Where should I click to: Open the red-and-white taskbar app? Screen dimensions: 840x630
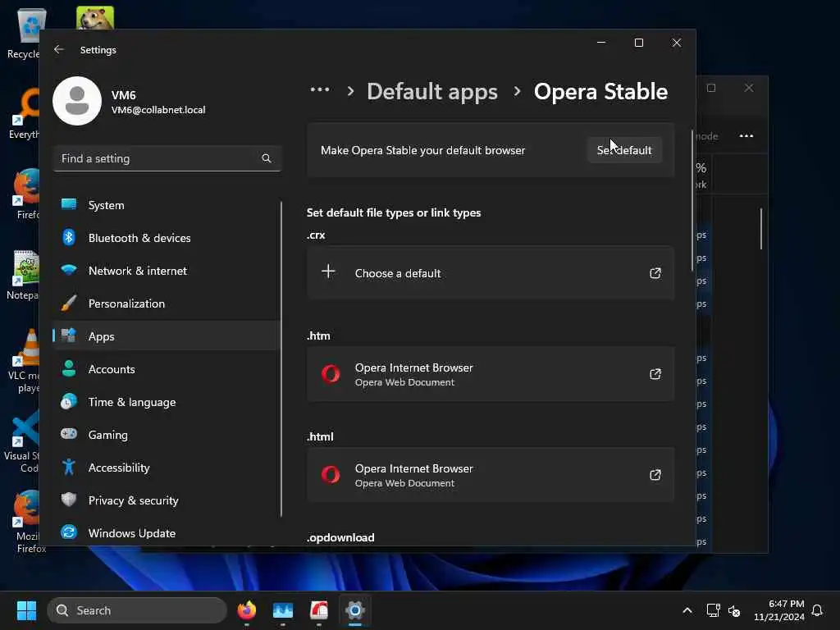319,610
